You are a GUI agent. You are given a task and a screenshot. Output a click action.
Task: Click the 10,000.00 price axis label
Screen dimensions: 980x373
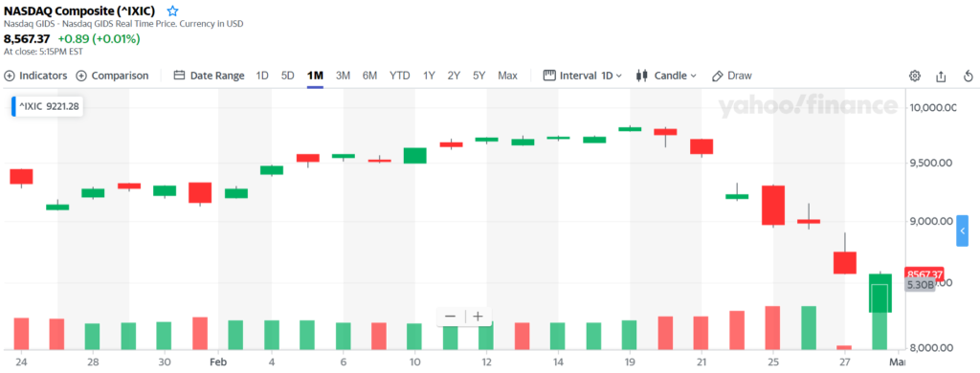click(932, 108)
